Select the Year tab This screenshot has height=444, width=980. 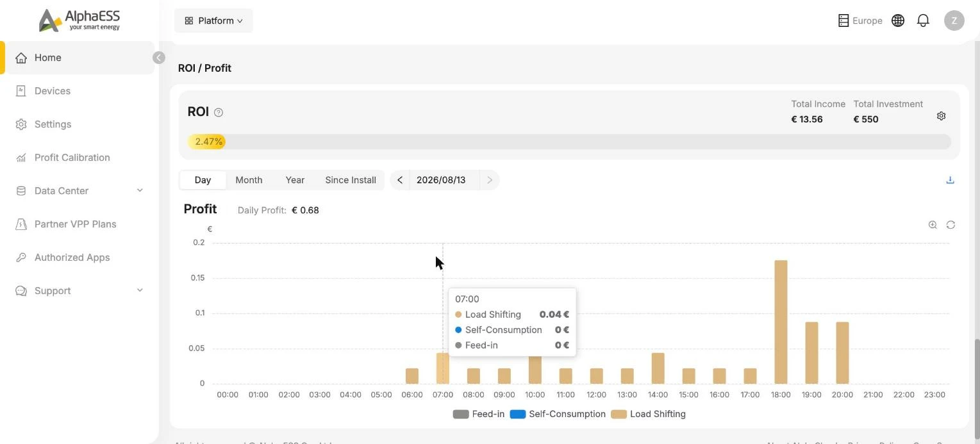295,180
